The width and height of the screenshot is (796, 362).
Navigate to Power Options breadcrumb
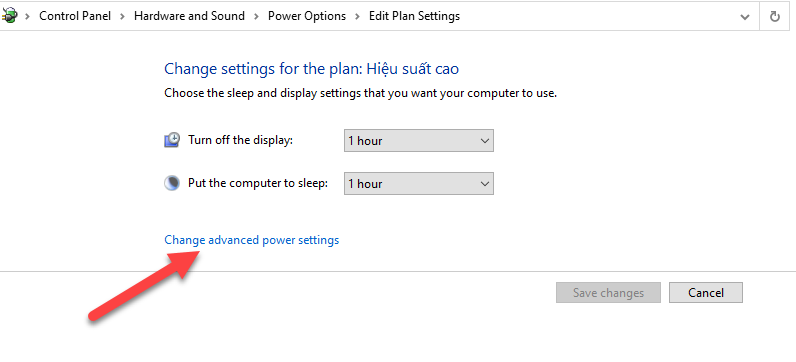(307, 16)
